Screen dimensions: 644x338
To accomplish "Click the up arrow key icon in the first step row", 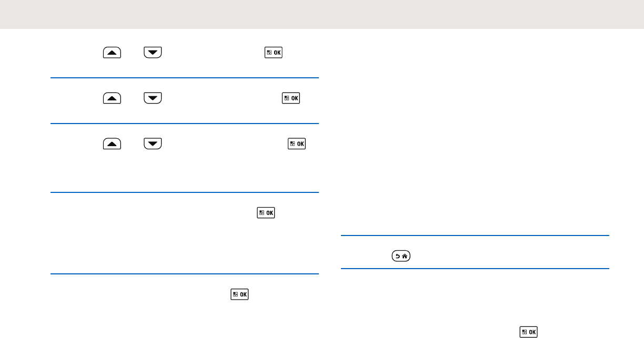I will click(113, 53).
